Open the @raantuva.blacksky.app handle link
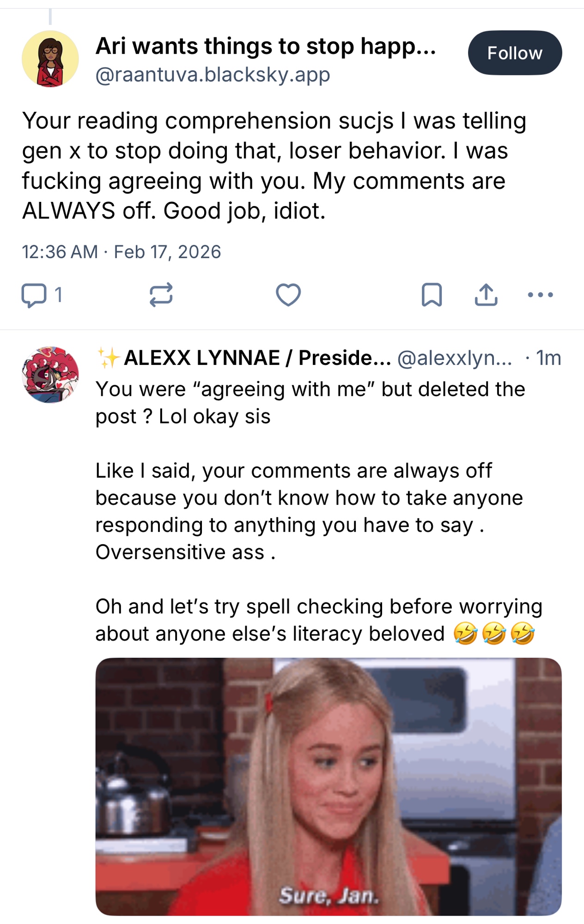The width and height of the screenshot is (584, 924). click(x=213, y=75)
